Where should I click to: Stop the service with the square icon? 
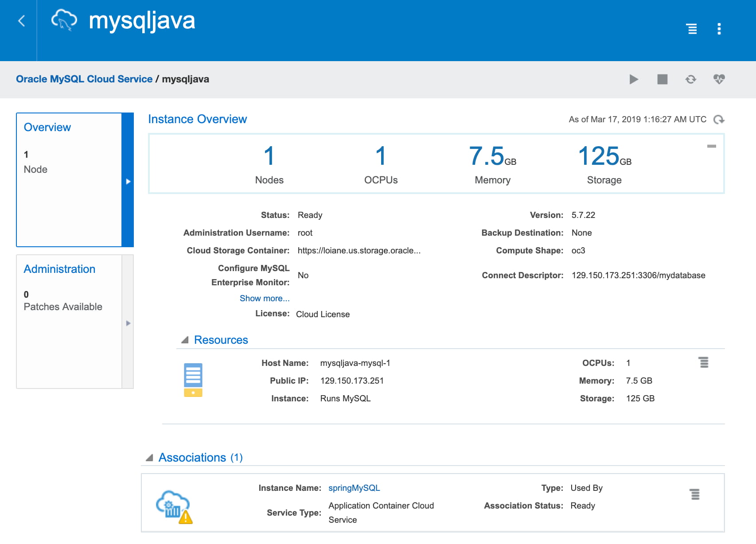662,79
